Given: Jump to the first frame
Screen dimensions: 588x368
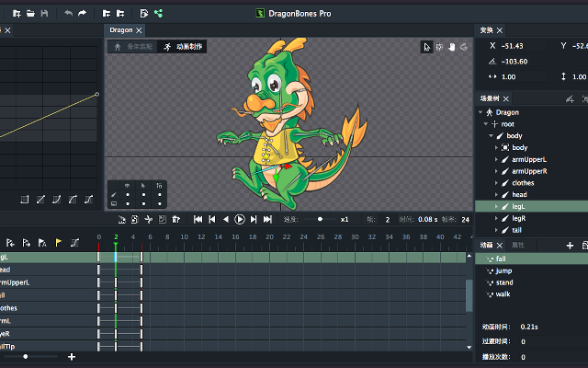Looking at the screenshot, I should [x=198, y=219].
